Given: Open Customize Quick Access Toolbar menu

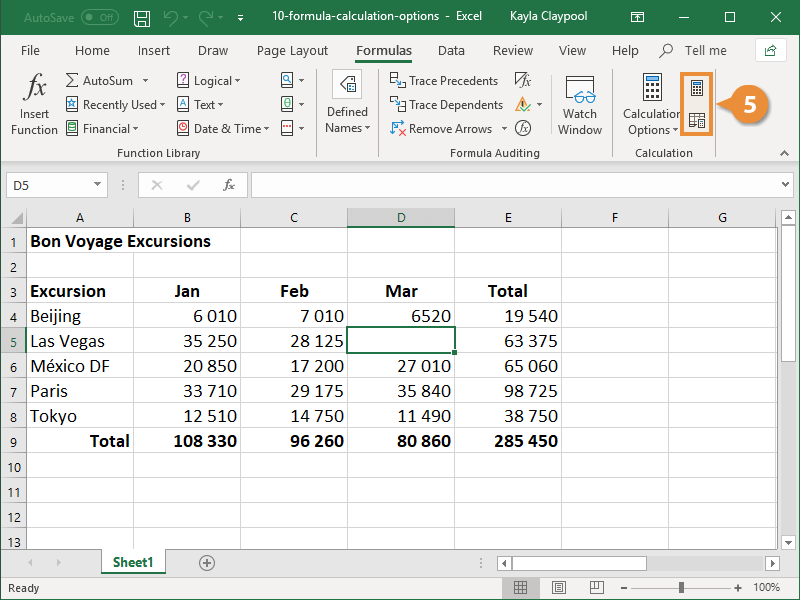Looking at the screenshot, I should [x=240, y=18].
